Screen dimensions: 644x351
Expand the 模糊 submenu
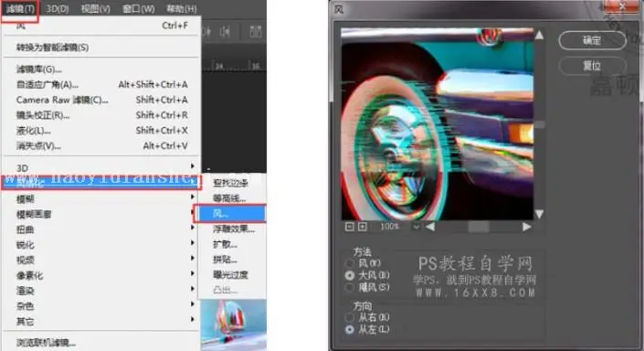(100, 199)
